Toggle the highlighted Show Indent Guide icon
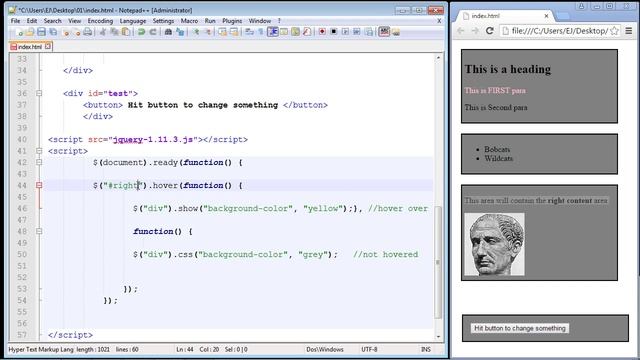 [273, 32]
